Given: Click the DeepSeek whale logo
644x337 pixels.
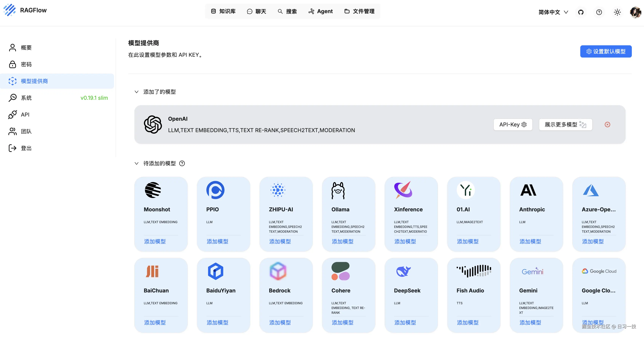Looking at the screenshot, I should click(x=403, y=271).
